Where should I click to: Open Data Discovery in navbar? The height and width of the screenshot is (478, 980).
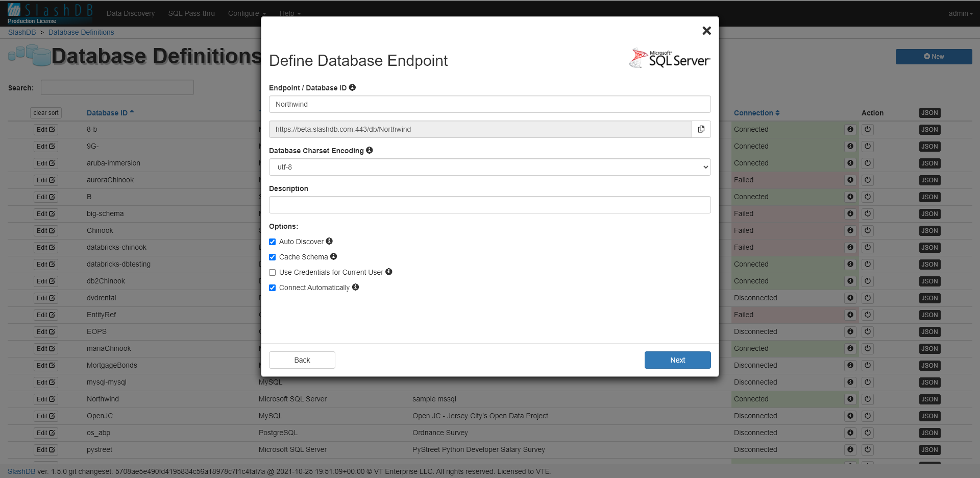(131, 13)
